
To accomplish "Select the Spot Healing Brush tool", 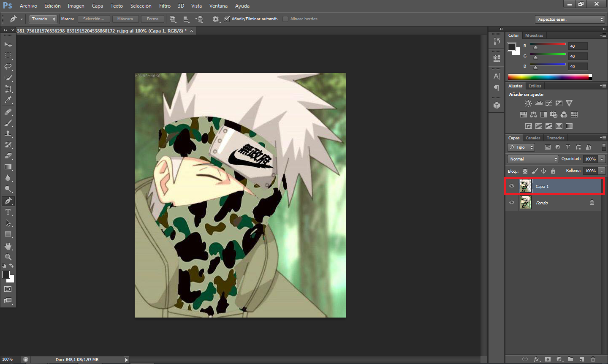I will [8, 112].
